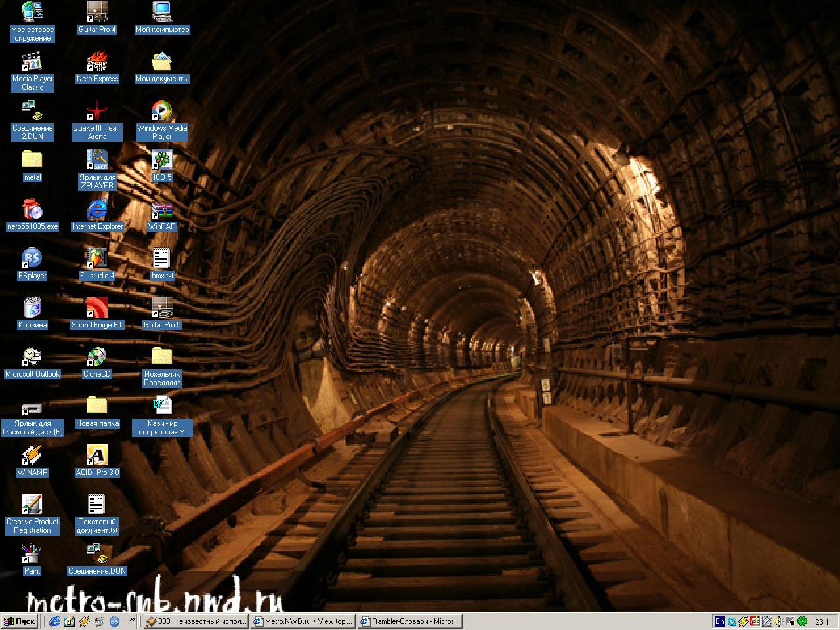Expand the Quick Launch overflow chevron
This screenshot has width=840, height=630.
(133, 619)
